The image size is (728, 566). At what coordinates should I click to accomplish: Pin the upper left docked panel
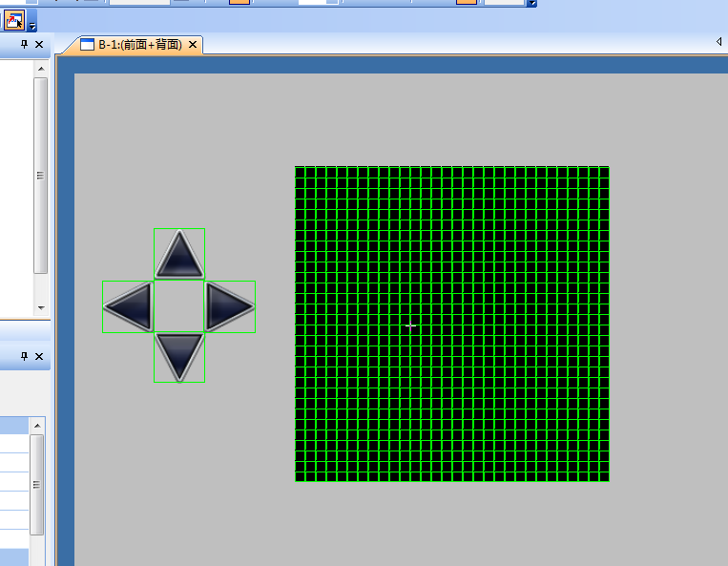pyautogui.click(x=24, y=44)
